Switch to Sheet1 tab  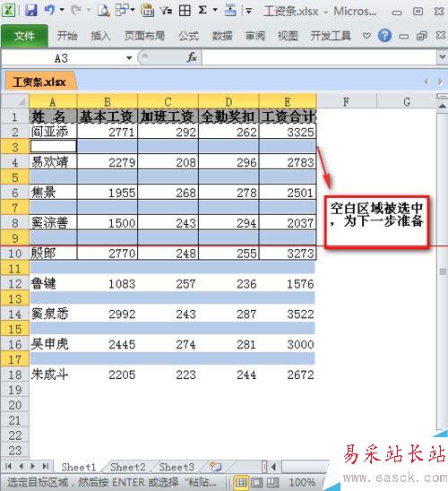pyautogui.click(x=78, y=467)
